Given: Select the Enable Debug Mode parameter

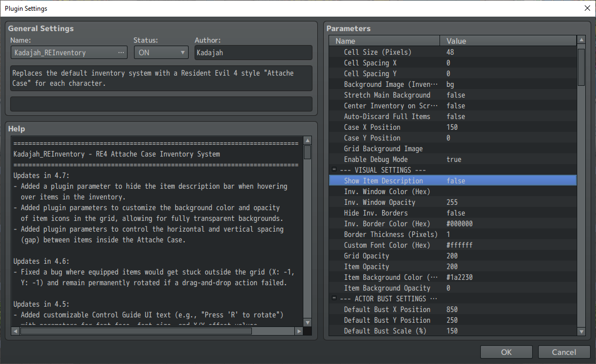Looking at the screenshot, I should 453,159.
